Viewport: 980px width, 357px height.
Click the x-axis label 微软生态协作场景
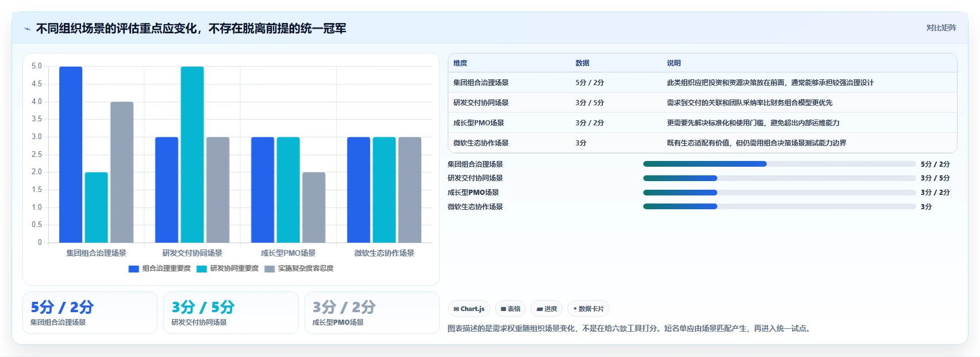pyautogui.click(x=384, y=253)
